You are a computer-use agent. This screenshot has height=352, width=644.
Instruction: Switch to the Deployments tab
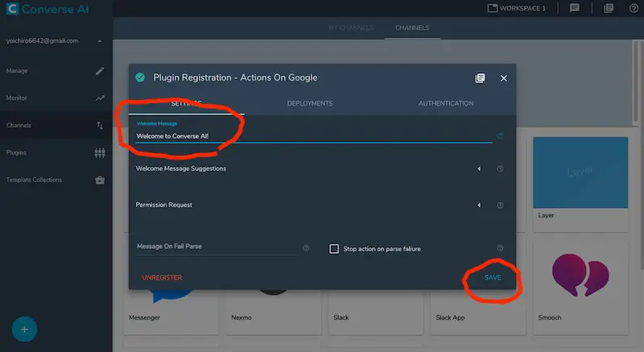coord(310,103)
